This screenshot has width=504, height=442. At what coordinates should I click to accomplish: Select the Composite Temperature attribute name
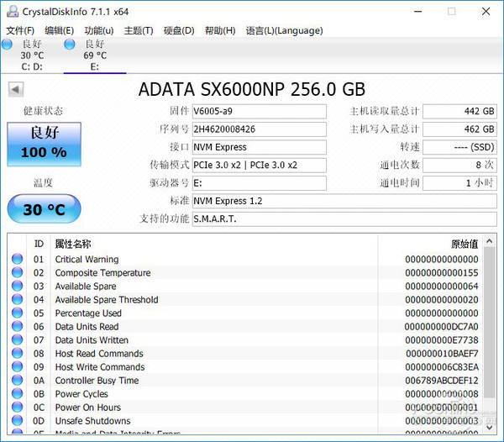click(x=102, y=273)
